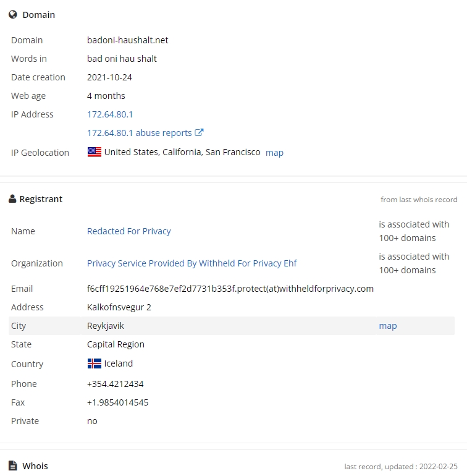The width and height of the screenshot is (467, 476).
Task: Click the badoni-haushalt.net domain name text
Action: coord(128,40)
